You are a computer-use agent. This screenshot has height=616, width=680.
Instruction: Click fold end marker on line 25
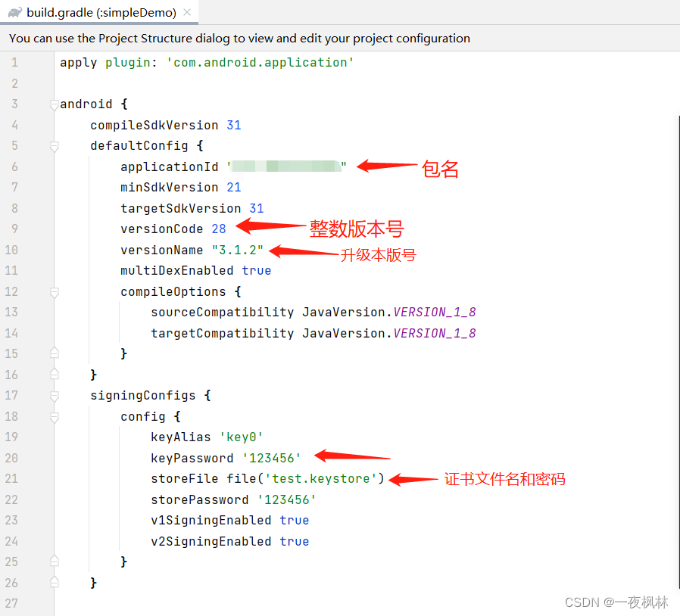pos(55,561)
